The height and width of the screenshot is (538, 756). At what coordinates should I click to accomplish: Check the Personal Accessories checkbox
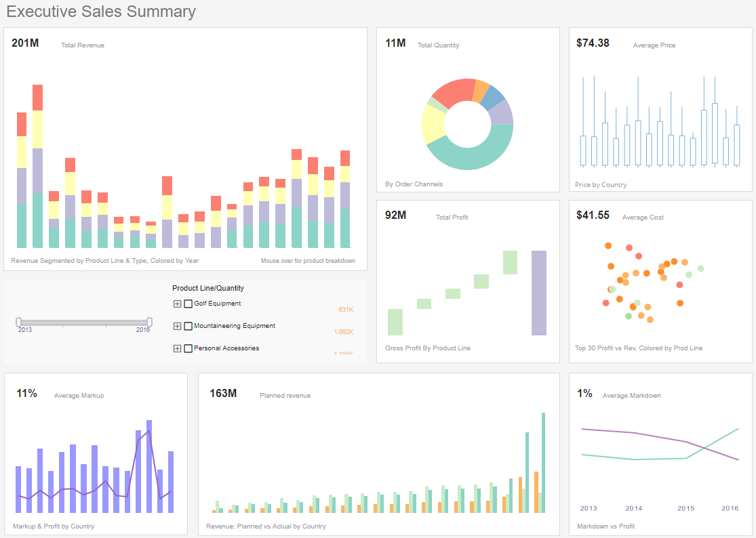point(188,348)
